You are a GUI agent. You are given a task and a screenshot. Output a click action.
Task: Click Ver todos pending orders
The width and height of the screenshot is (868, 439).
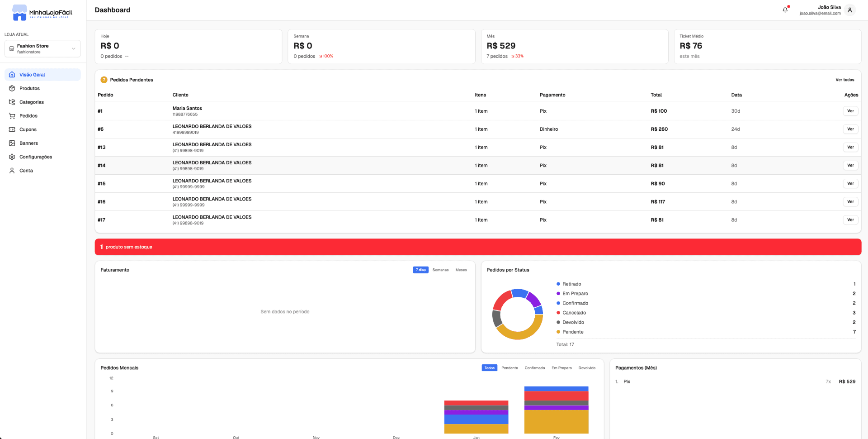(x=844, y=80)
